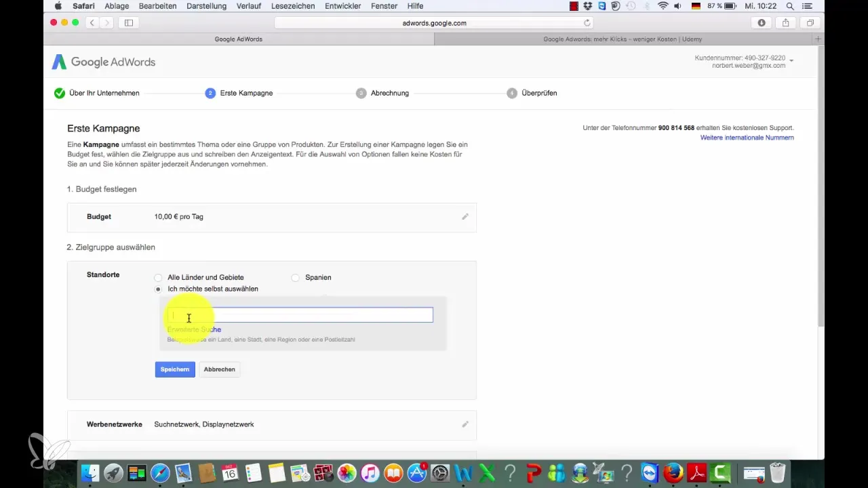Click the Speichern button
The image size is (868, 488).
pyautogui.click(x=175, y=369)
